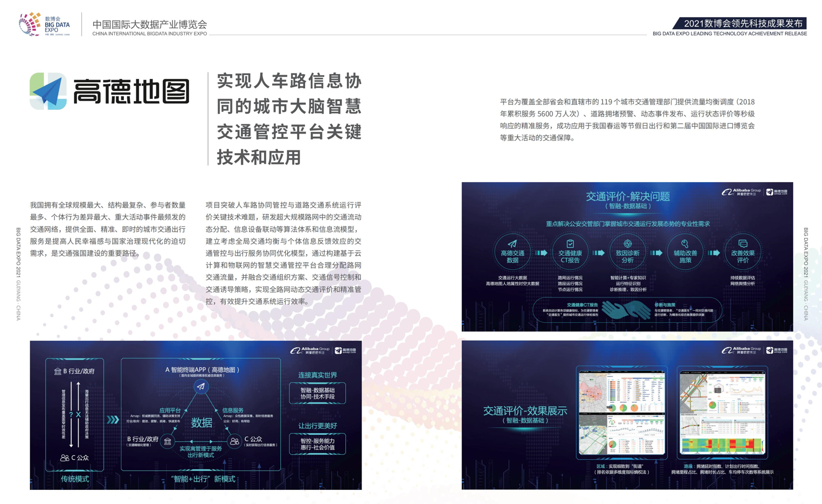Click the arrow between 高德交通数据 and 交通健康CT报告
822x504 pixels.
pyautogui.click(x=541, y=253)
